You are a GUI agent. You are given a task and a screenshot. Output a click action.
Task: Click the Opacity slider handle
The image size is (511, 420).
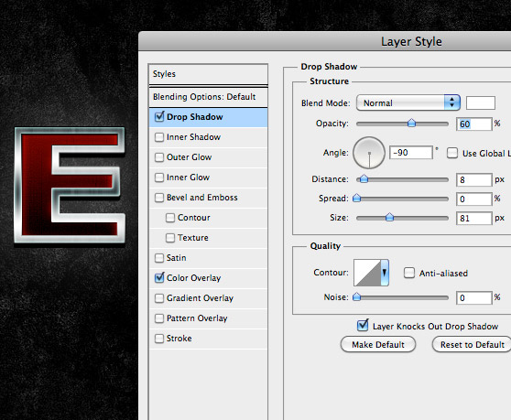click(411, 123)
